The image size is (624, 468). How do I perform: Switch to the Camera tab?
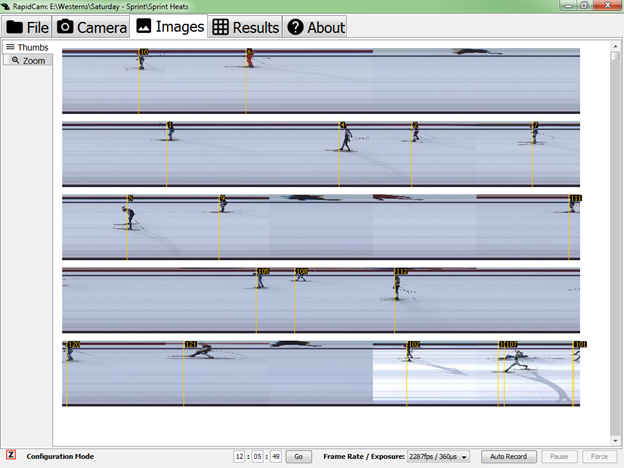(92, 27)
